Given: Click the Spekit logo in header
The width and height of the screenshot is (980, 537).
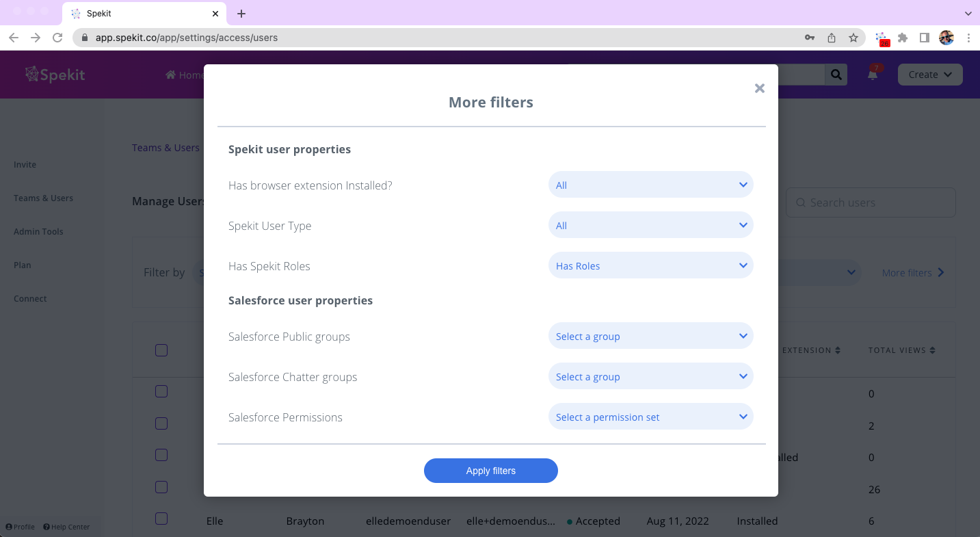Looking at the screenshot, I should tap(55, 75).
